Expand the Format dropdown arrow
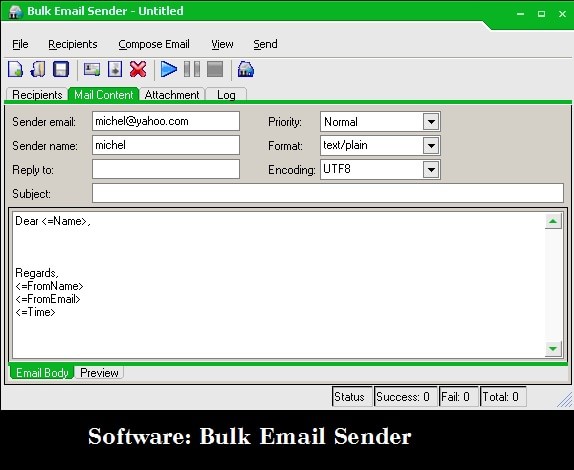 (431, 146)
